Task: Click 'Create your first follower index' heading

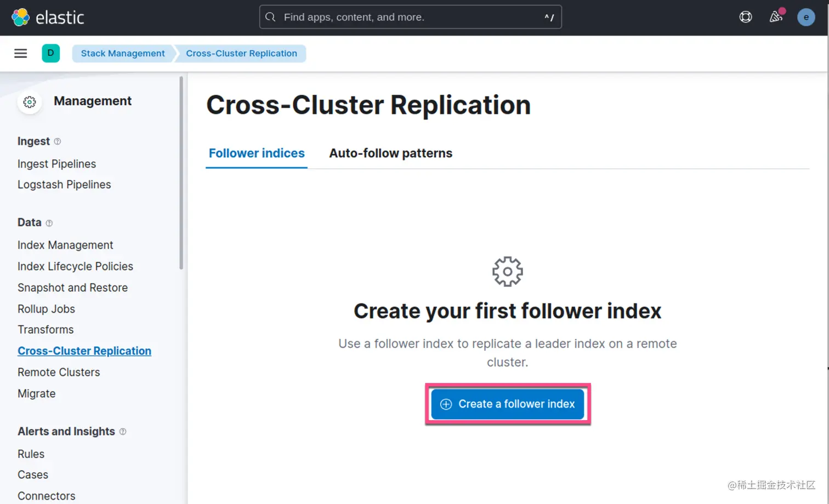Action: (x=508, y=311)
